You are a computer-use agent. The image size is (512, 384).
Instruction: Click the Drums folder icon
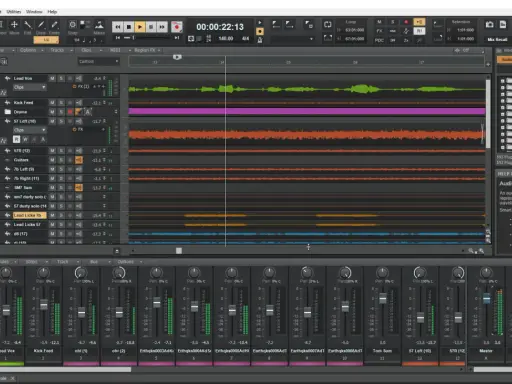click(x=7, y=112)
